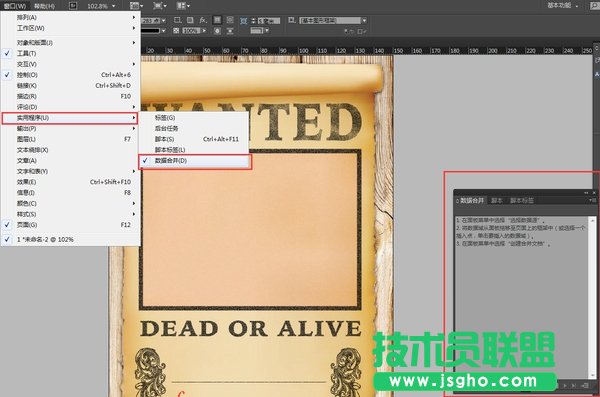Open the Bridge (Br) launcher icon
The image size is (600, 397).
click(73, 5)
